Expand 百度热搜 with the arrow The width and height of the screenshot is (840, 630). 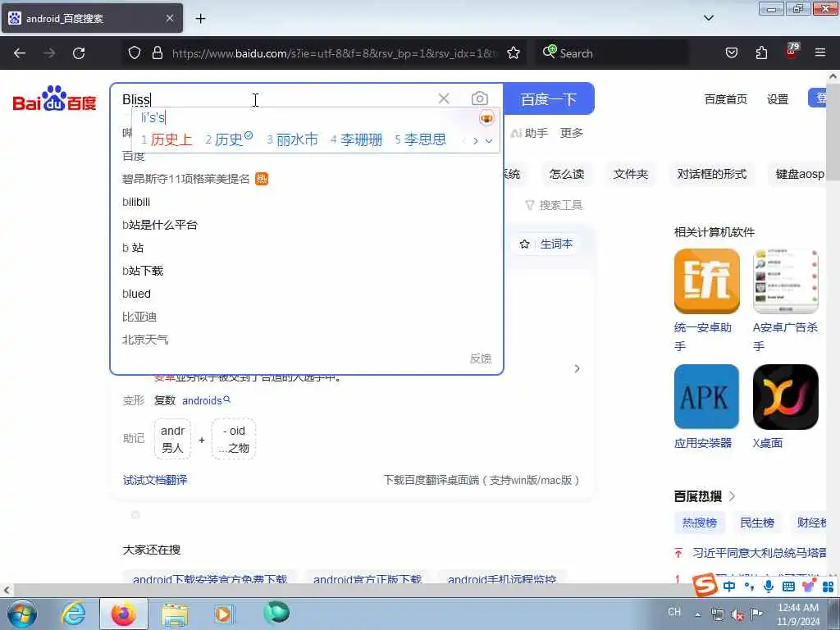click(x=732, y=496)
